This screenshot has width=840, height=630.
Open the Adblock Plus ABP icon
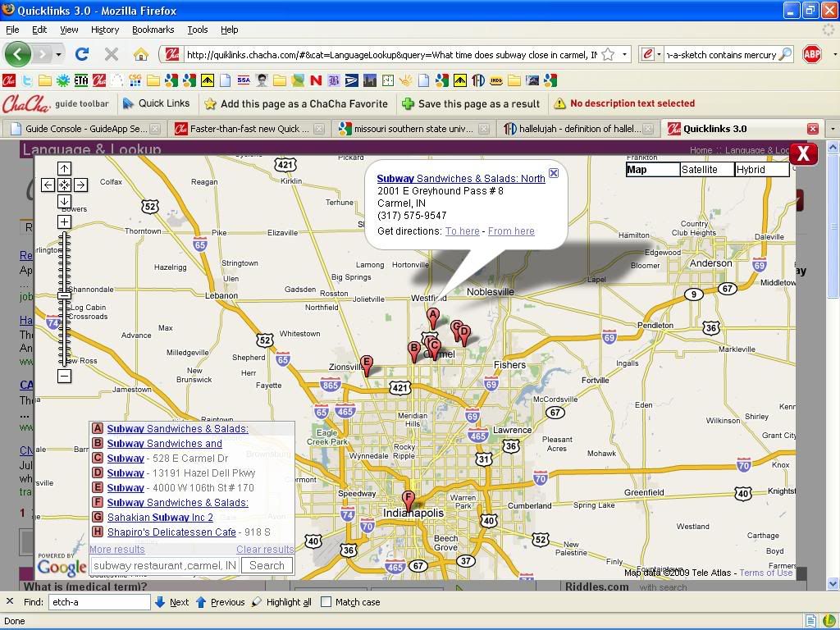(x=812, y=54)
